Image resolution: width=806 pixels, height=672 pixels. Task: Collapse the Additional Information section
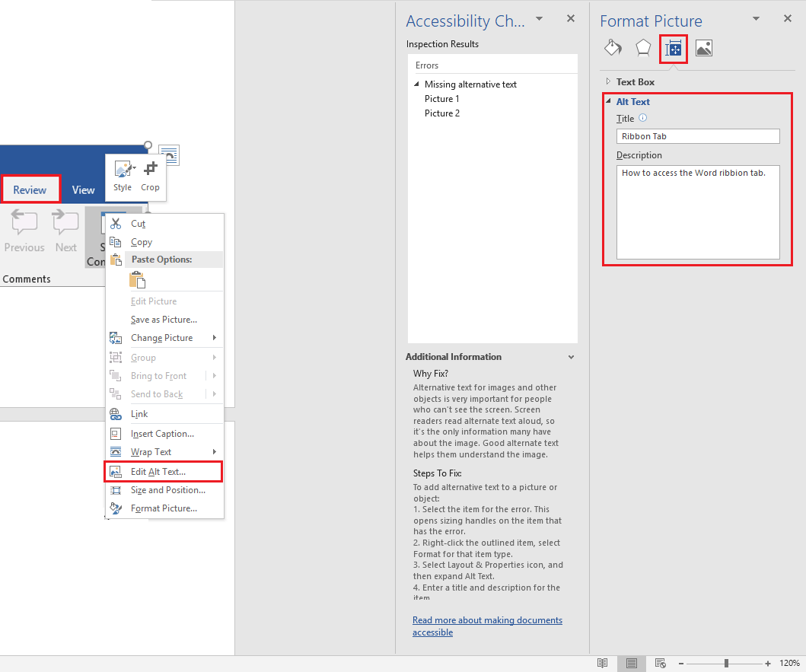[571, 356]
